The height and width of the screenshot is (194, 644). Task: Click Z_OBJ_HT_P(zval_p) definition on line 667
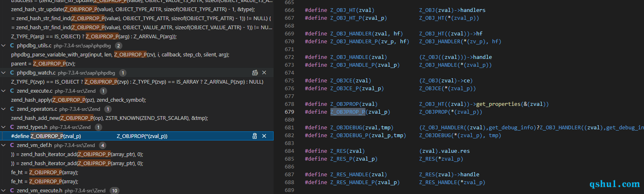(358, 18)
